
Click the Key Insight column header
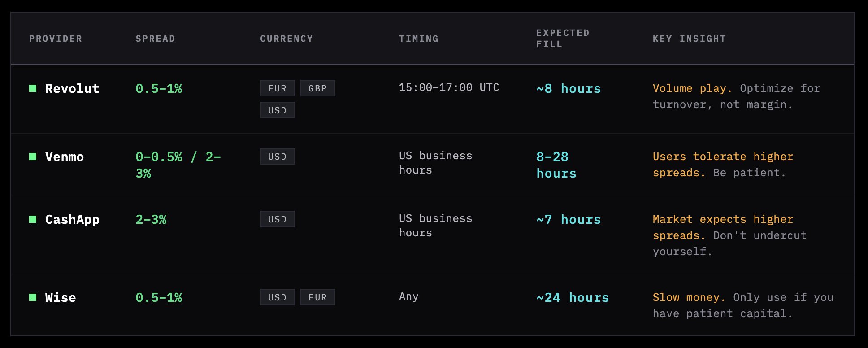689,39
